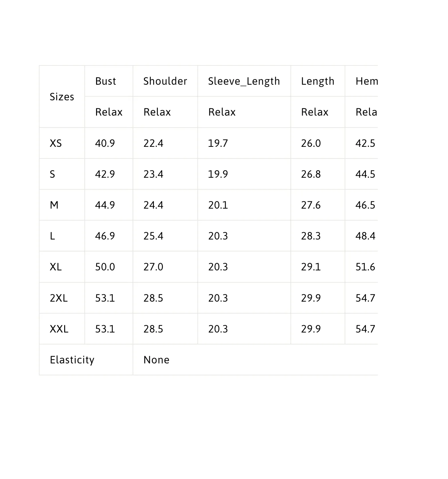Select hem value 51.6 for XL
The height and width of the screenshot is (479, 448).
coord(365,267)
